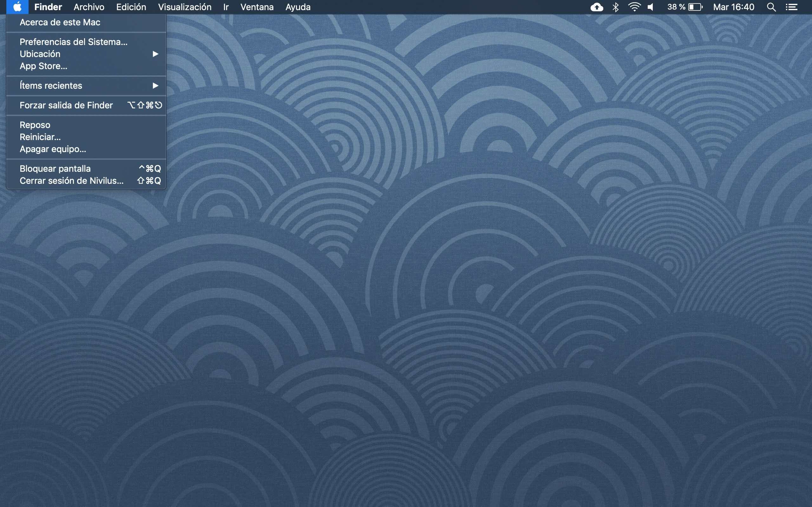Click the Mar 16:40 clock

click(x=734, y=7)
